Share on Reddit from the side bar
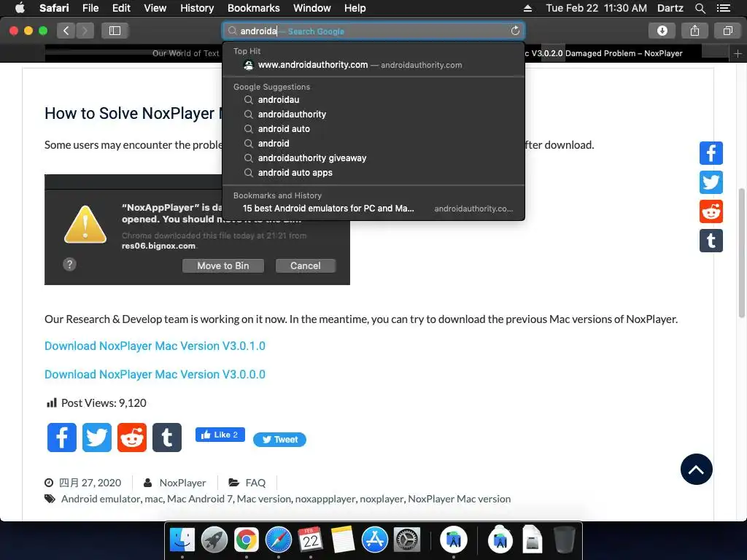This screenshot has height=560, width=747. [711, 211]
